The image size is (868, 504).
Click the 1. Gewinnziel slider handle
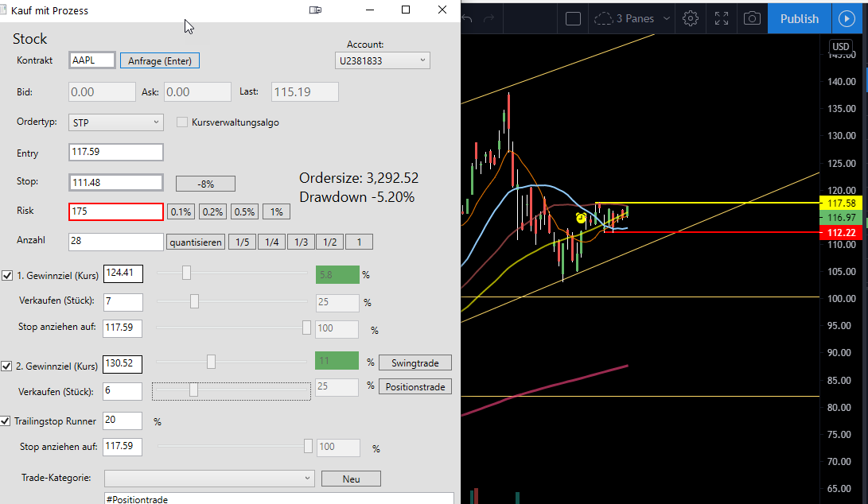pyautogui.click(x=186, y=273)
